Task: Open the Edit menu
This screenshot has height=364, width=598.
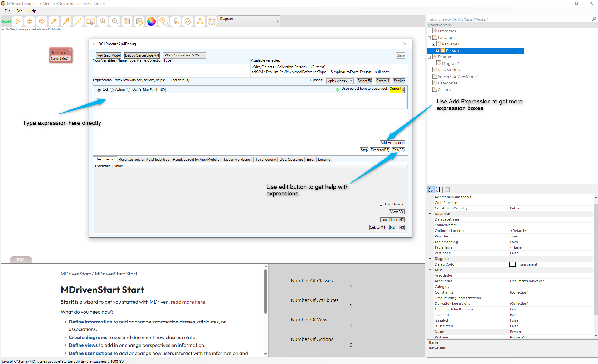Action: coord(19,11)
